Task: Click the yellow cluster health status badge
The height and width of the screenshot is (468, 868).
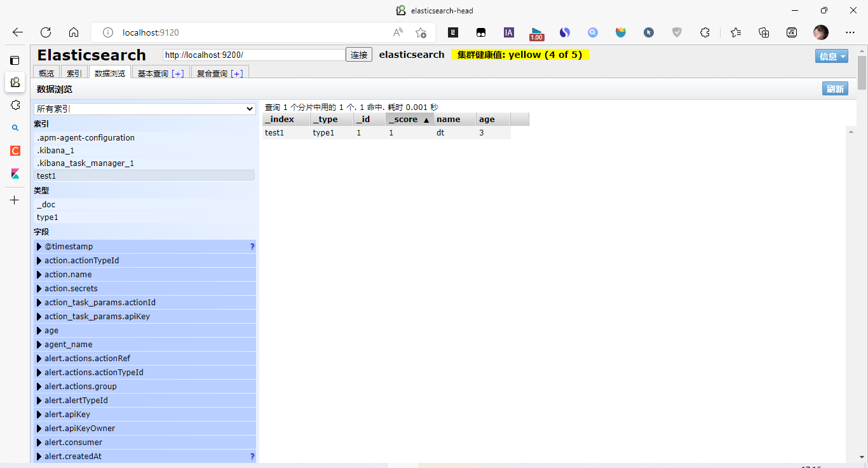Action: coord(520,55)
